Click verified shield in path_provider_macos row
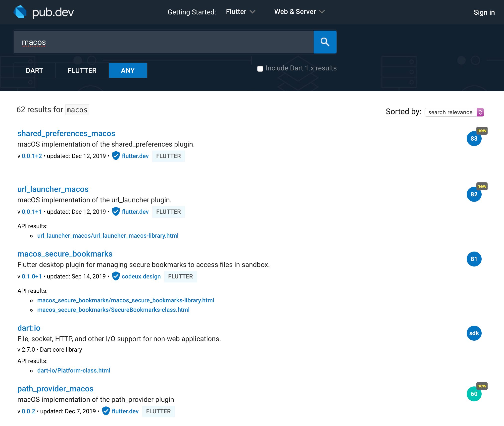504x426 pixels. (x=106, y=411)
